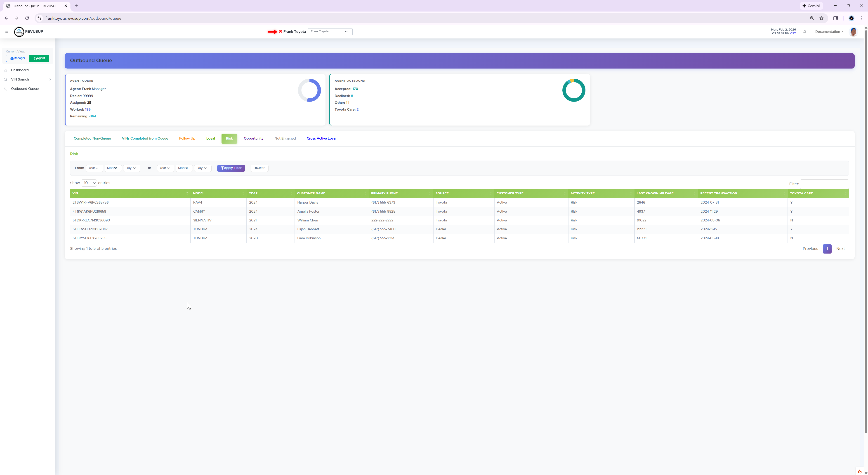Open Gemini assistant in browser
This screenshot has height=475, width=868.
811,6
